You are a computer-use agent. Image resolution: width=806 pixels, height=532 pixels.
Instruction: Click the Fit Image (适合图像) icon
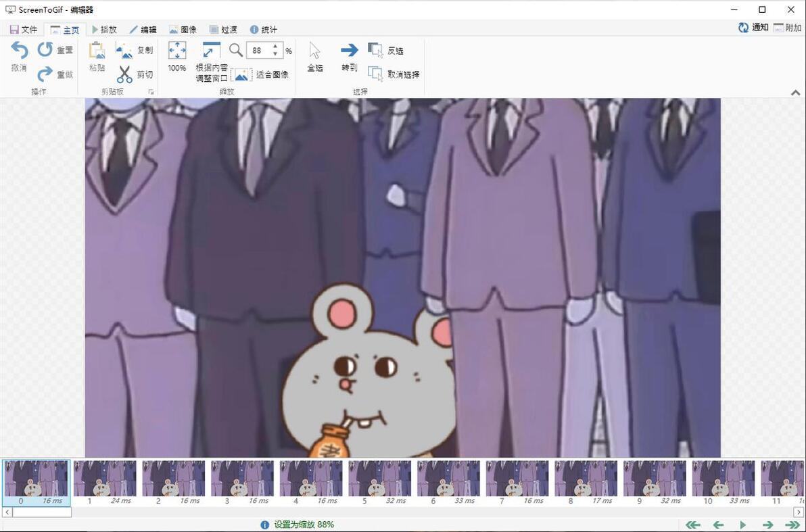[241, 74]
